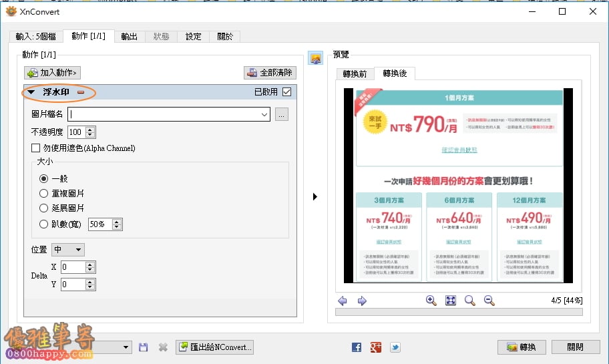Zoom out of the preview
Screen dimensions: 609x364
(489, 301)
